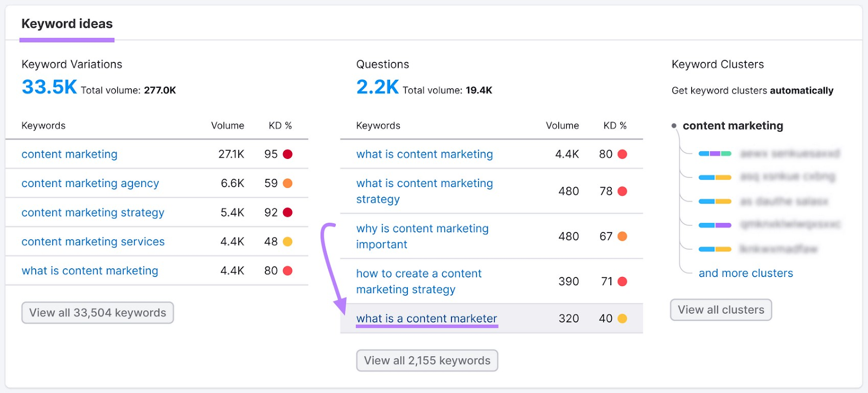Screen dimensions: 868x393
Task: Switch to the "Keyword ideas" tab
Action: click(x=67, y=23)
